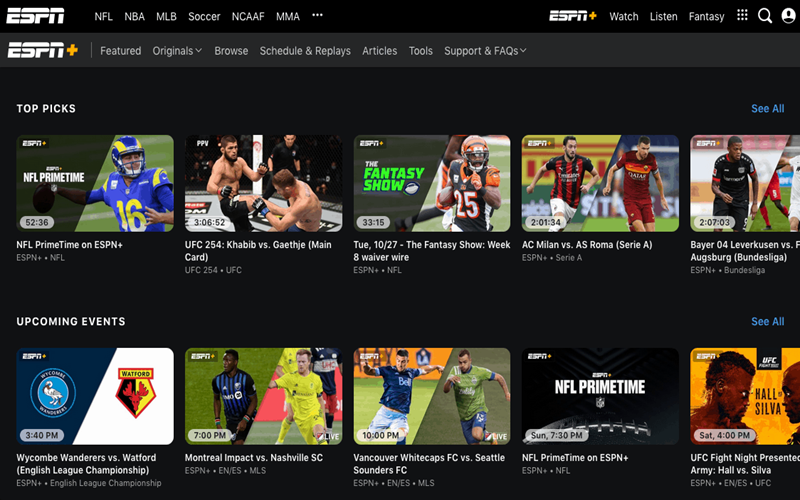
Task: Click 'ESPN+ • English League Championship' subtitle
Action: tap(89, 483)
